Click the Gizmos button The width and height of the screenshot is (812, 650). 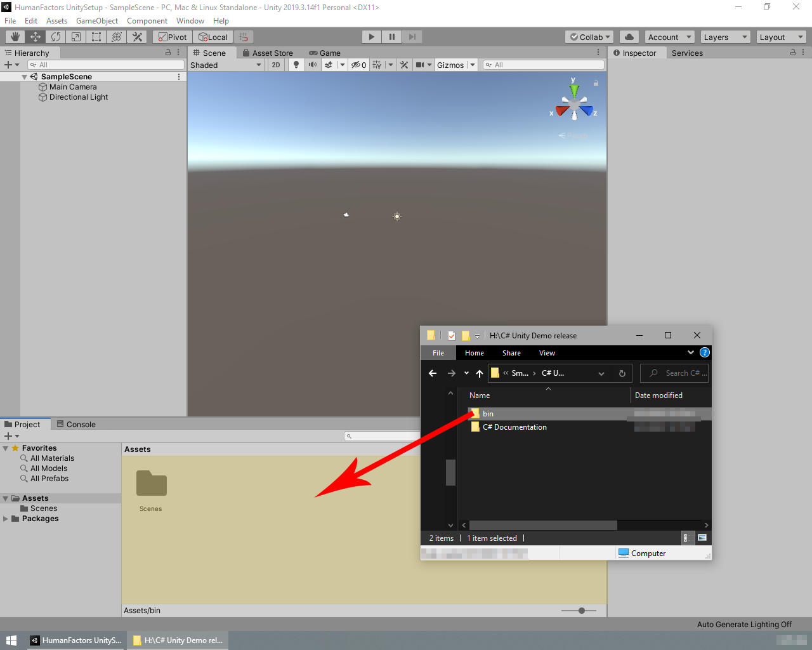[x=450, y=65]
